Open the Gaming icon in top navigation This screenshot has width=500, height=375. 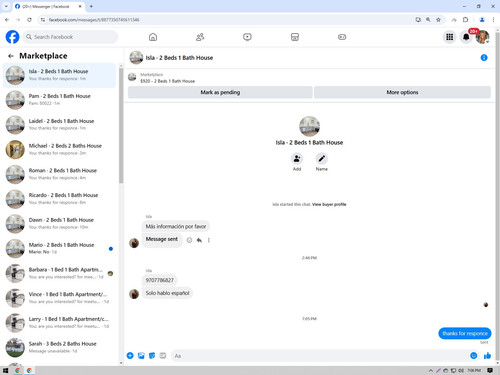tap(342, 37)
